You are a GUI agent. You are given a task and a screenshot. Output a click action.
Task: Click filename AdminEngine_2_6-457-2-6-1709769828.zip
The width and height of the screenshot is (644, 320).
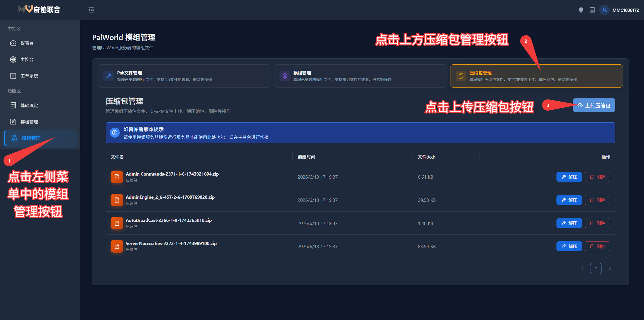(170, 197)
